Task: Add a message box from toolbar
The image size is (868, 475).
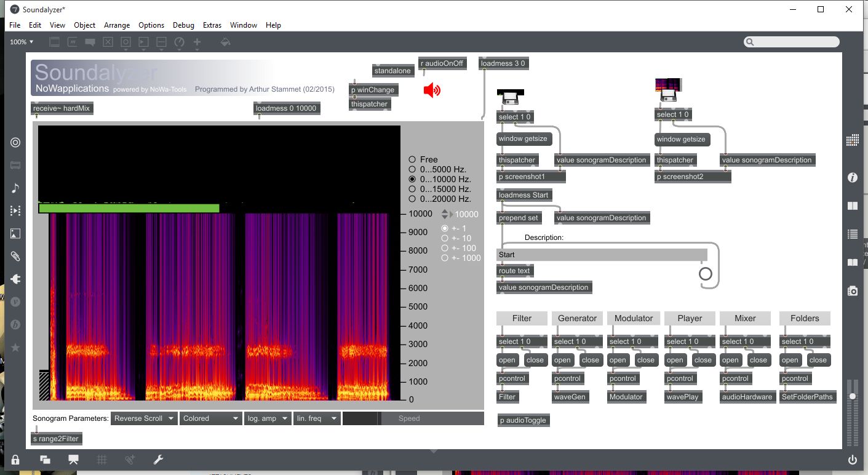Action: 72,42
